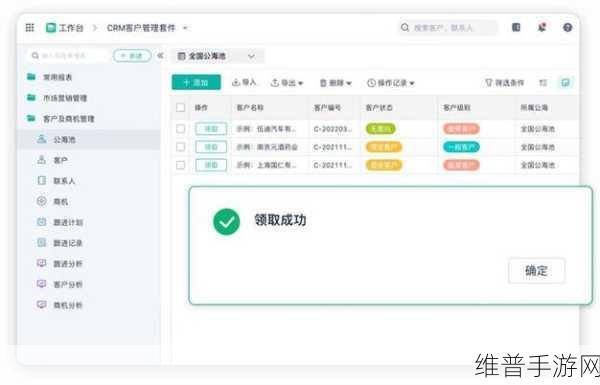This screenshot has height=385, width=600.
Task: Open the 全国公海池 pool selector dropdown
Action: (219, 56)
